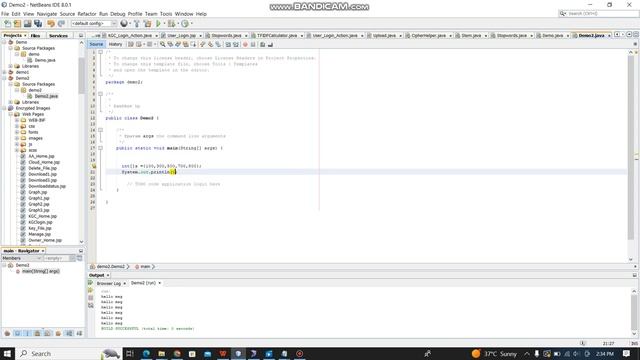The height and width of the screenshot is (360, 640).
Task: Click the Stop icon in Output panel
Action: (x=91, y=298)
